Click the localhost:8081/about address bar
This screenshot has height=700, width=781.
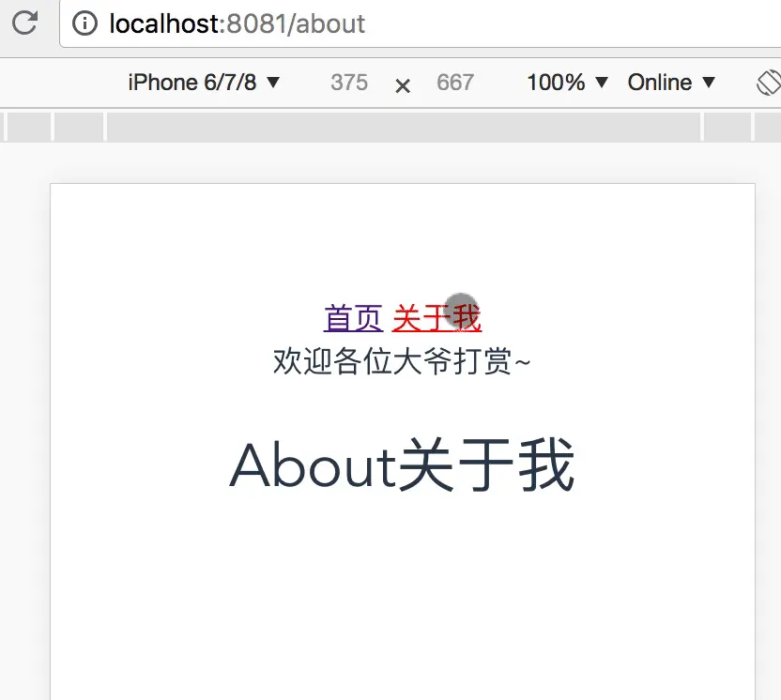(x=235, y=23)
